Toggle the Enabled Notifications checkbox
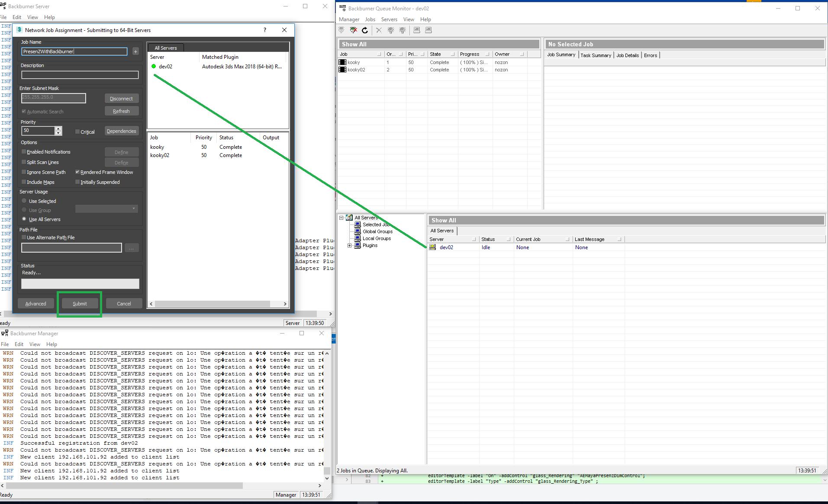This screenshot has height=504, width=828. [x=24, y=152]
